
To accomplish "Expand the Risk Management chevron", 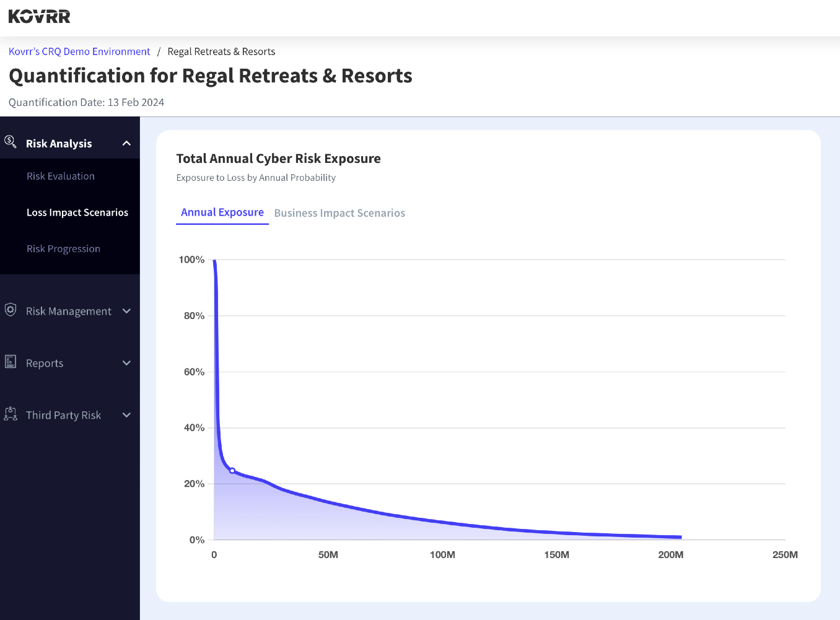I will click(126, 311).
